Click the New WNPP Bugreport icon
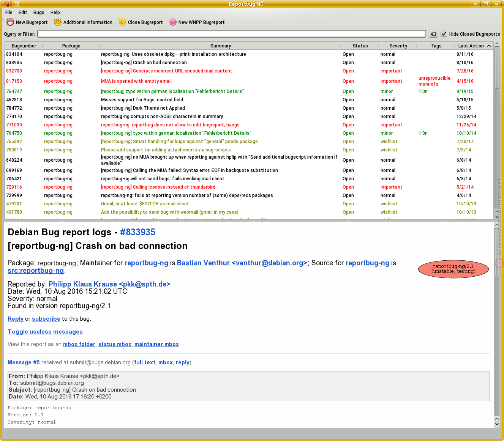 (x=173, y=22)
